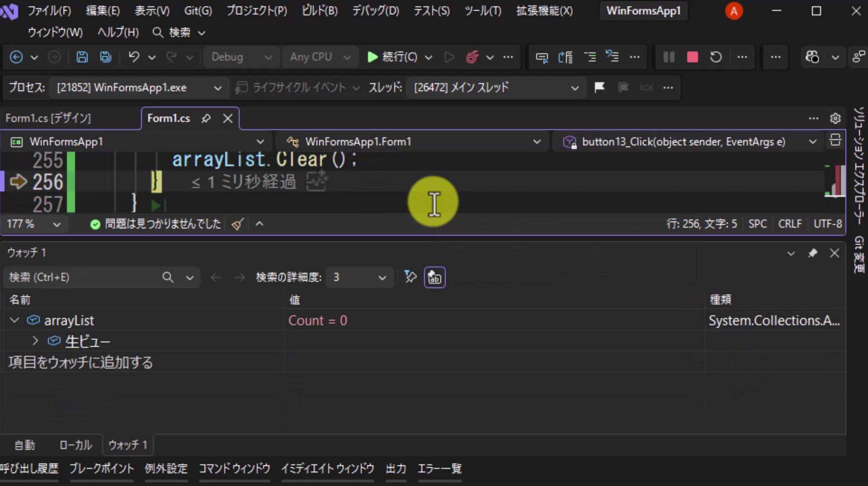Click the code cleanup broom icon

coord(238,224)
